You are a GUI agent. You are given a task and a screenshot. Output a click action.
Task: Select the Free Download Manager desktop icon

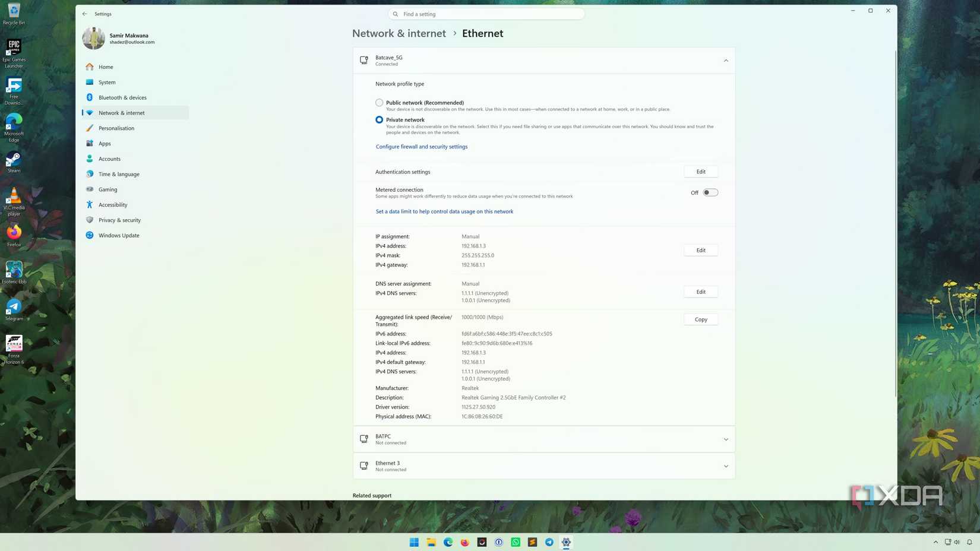point(14,91)
